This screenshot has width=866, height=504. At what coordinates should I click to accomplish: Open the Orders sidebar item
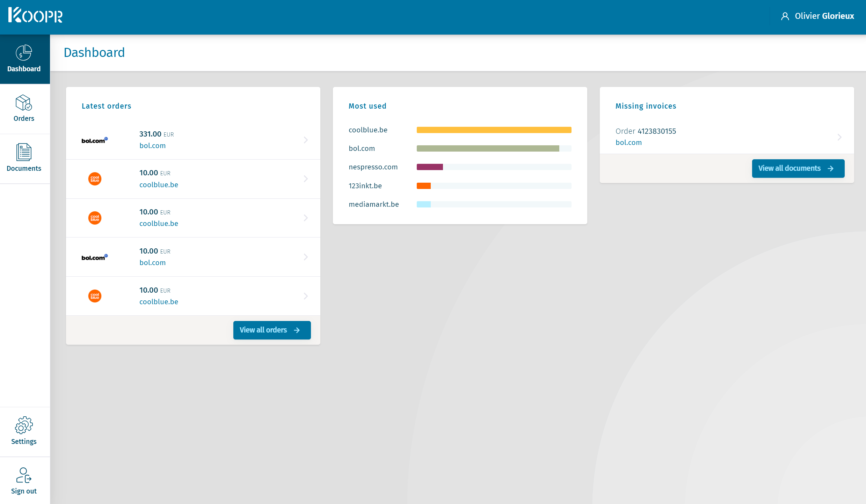24,109
